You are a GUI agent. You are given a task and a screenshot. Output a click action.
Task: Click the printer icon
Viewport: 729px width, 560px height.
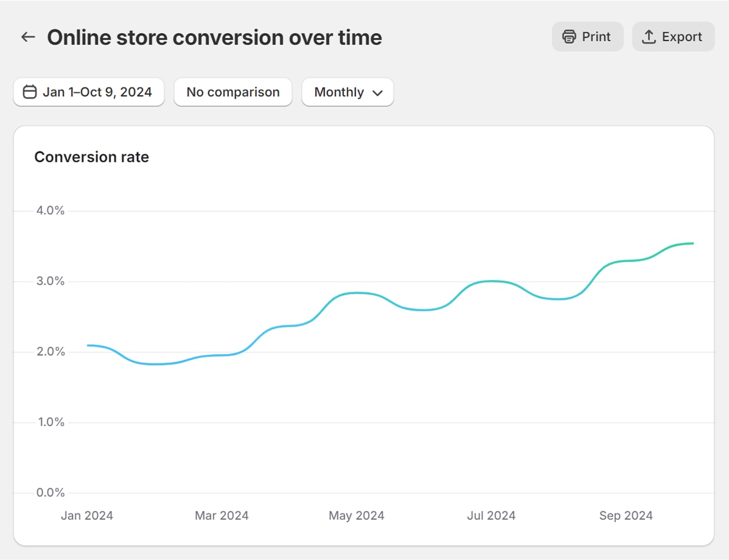569,37
